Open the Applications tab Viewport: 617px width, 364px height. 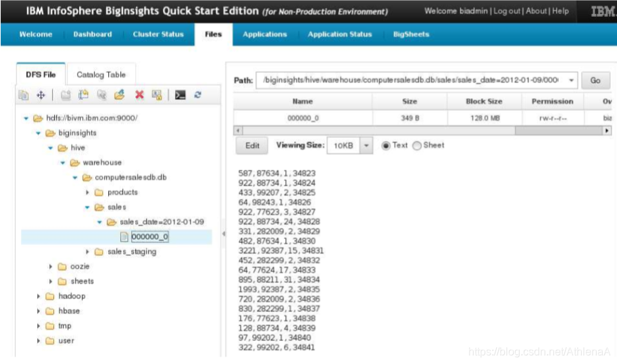265,34
